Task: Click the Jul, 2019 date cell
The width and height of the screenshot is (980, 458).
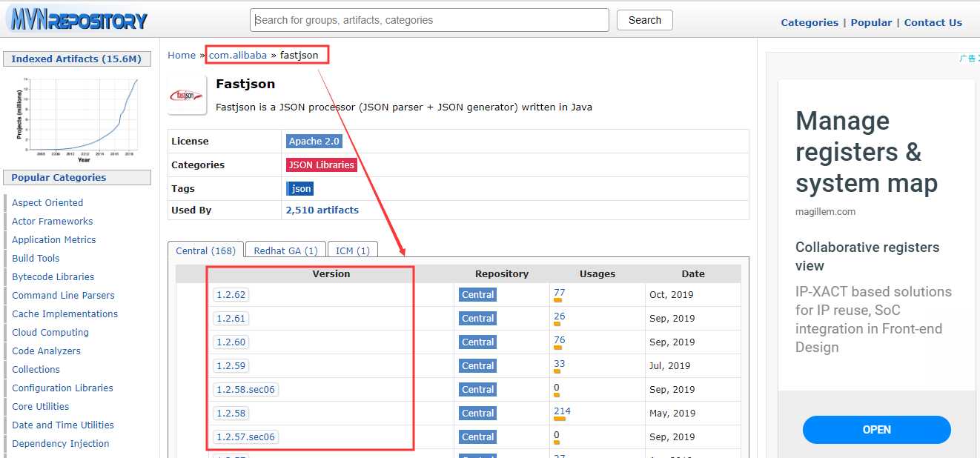Action: click(669, 365)
